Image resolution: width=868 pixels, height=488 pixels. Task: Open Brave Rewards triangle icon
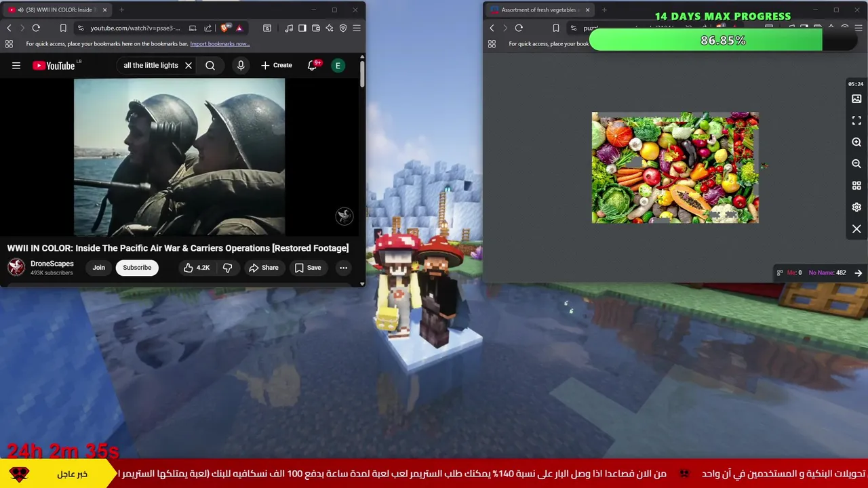pos(239,28)
